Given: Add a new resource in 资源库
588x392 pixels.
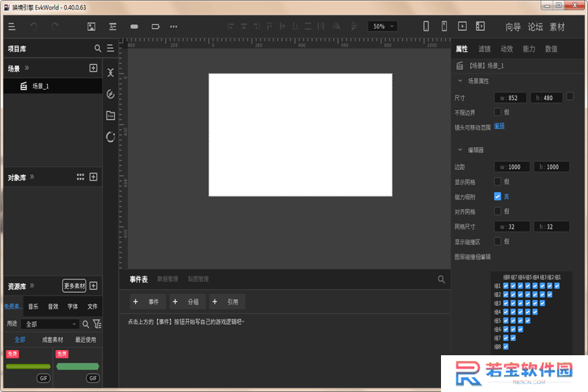Looking at the screenshot, I should (x=93, y=286).
